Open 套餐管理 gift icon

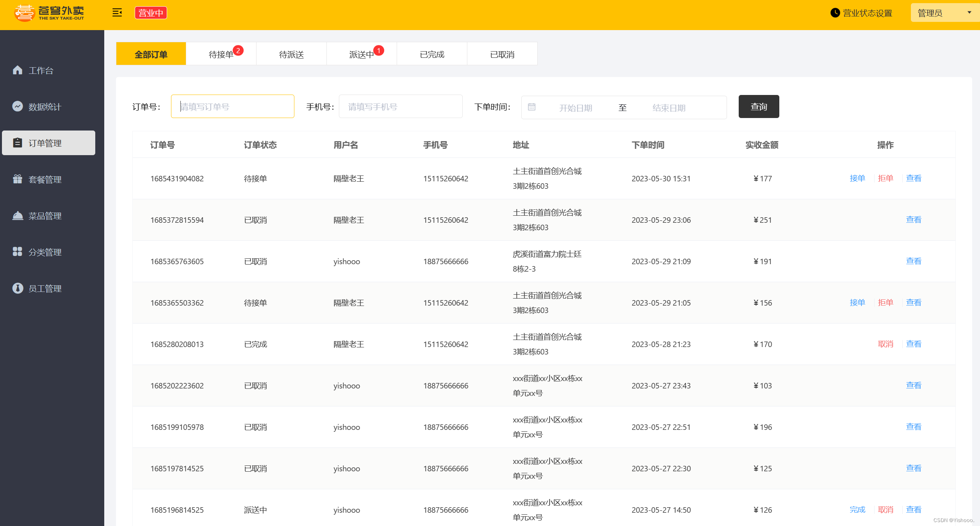[x=18, y=179]
